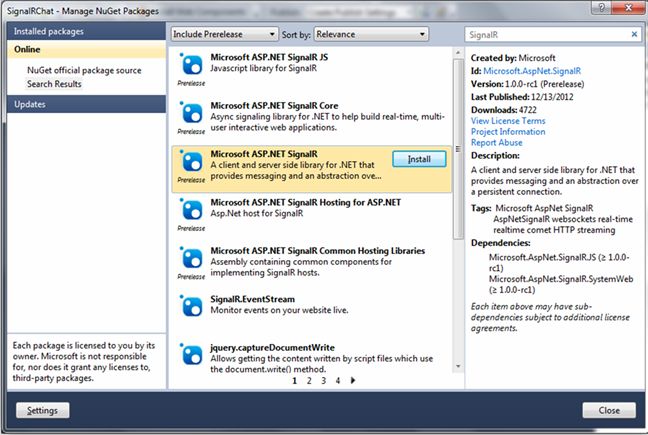Screen dimensions: 648x435
Task: Click the Microsoft ASP.NET SignalR JS package icon
Action: 191,64
